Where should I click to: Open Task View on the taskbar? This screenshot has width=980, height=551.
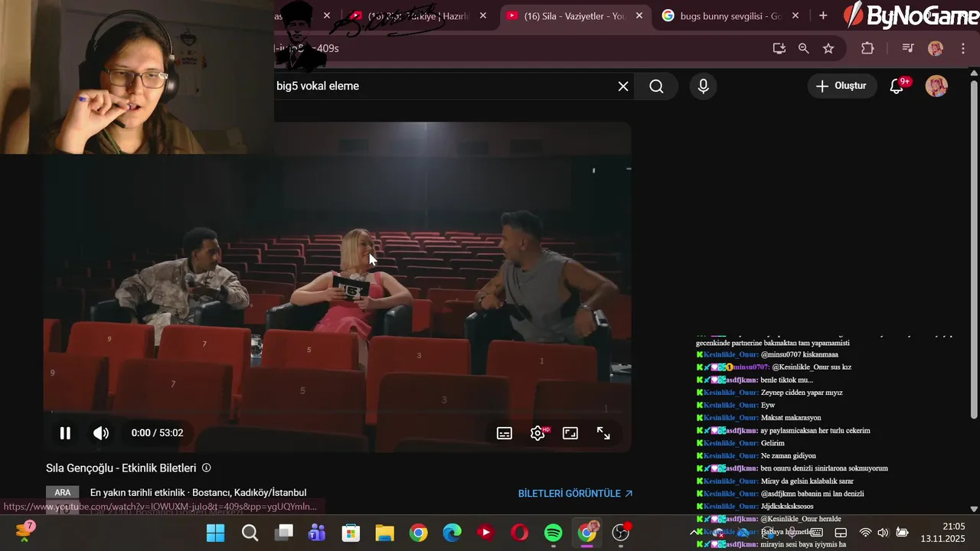click(284, 533)
